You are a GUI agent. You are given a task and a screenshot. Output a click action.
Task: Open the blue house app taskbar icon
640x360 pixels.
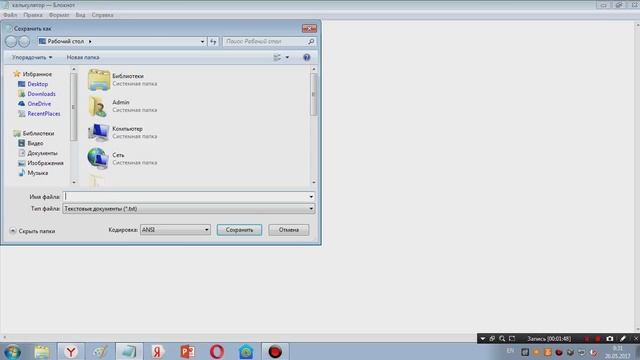tap(246, 351)
